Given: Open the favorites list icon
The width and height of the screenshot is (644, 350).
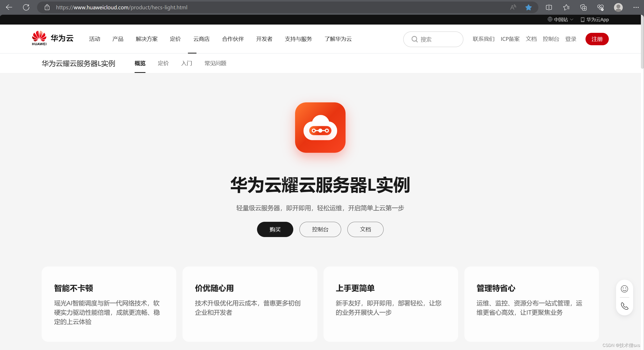Looking at the screenshot, I should [x=566, y=7].
